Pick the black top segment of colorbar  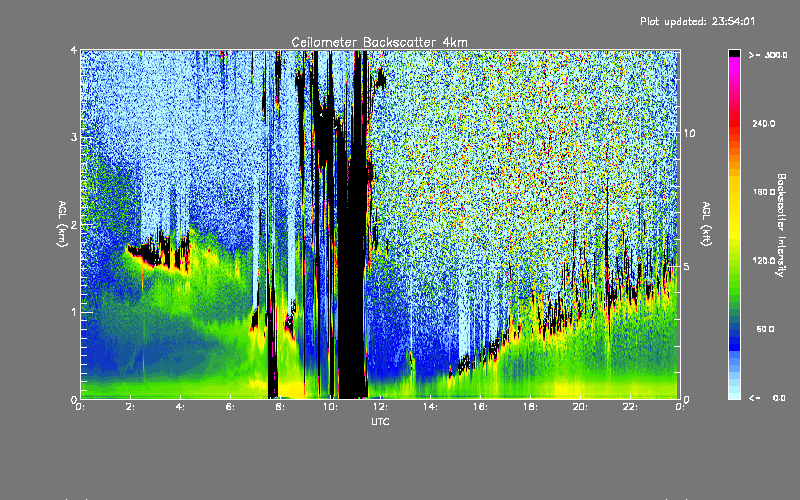(x=734, y=53)
